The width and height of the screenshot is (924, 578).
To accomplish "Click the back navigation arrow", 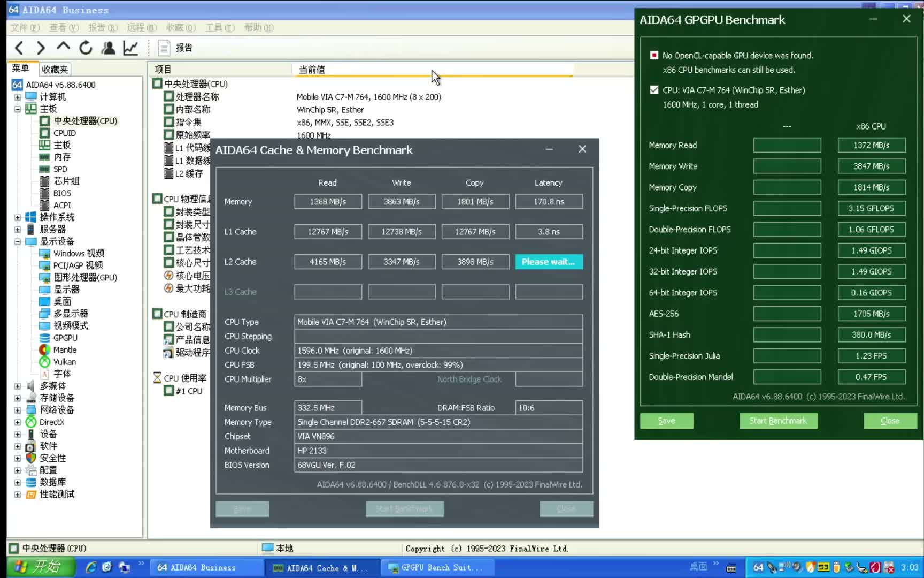I will point(19,48).
